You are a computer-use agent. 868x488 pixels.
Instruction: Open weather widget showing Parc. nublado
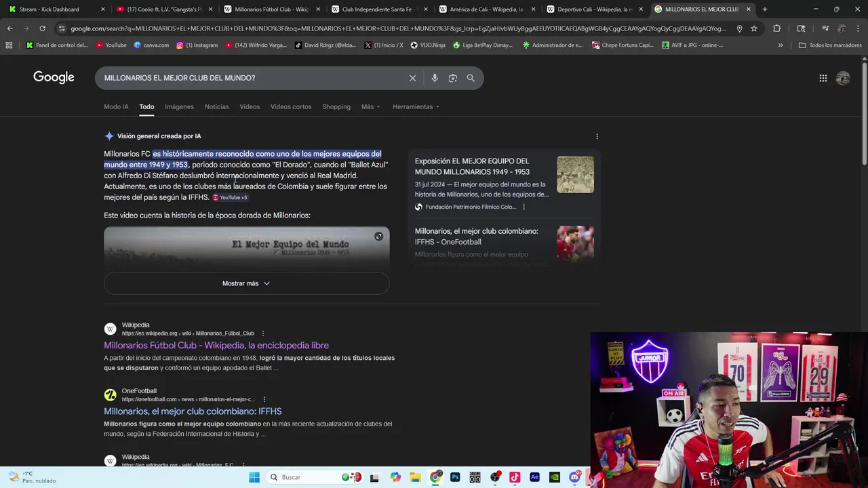click(x=31, y=477)
